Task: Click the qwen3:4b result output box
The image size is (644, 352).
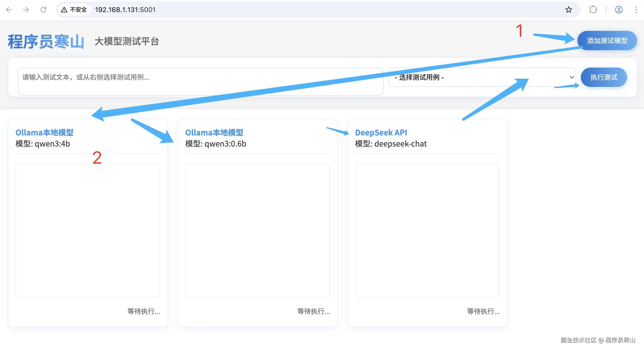Action: 88,230
